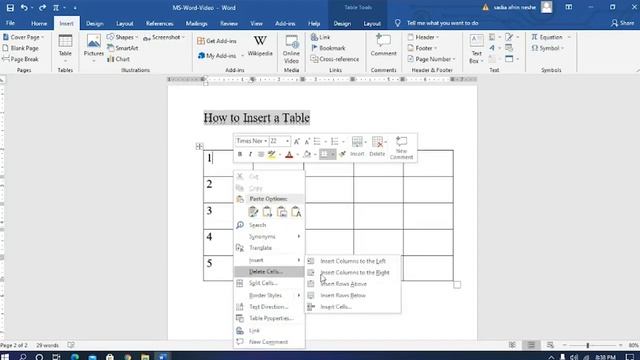Screen dimensions: 640x360
Task: Insert a Link from the ribbon
Action: 321,37
